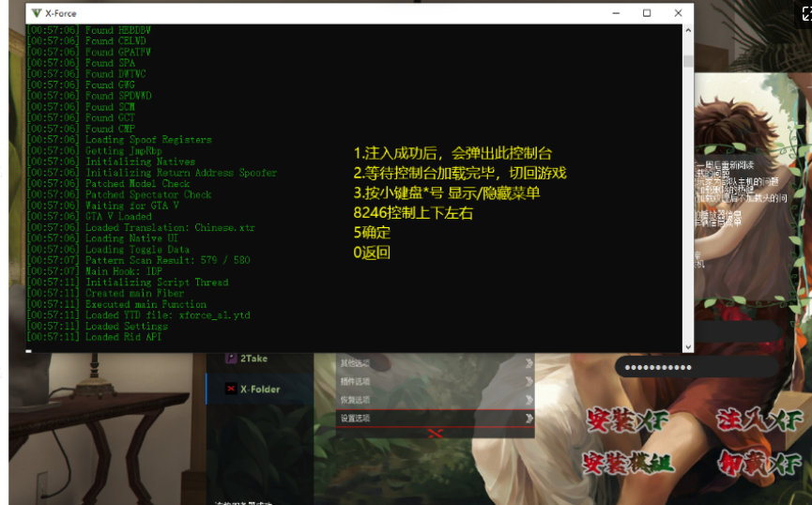Click the console scrollbar thumb
The width and height of the screenshot is (812, 505).
pyautogui.click(x=688, y=61)
